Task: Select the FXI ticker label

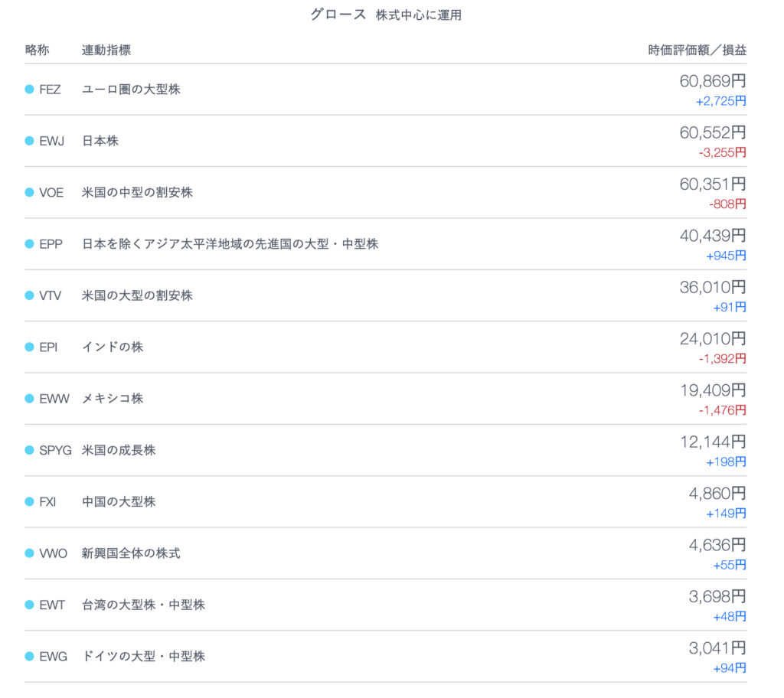Action: tap(48, 501)
